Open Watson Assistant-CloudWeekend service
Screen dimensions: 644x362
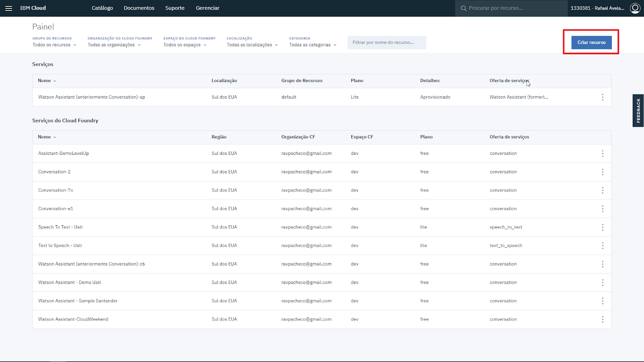73,319
